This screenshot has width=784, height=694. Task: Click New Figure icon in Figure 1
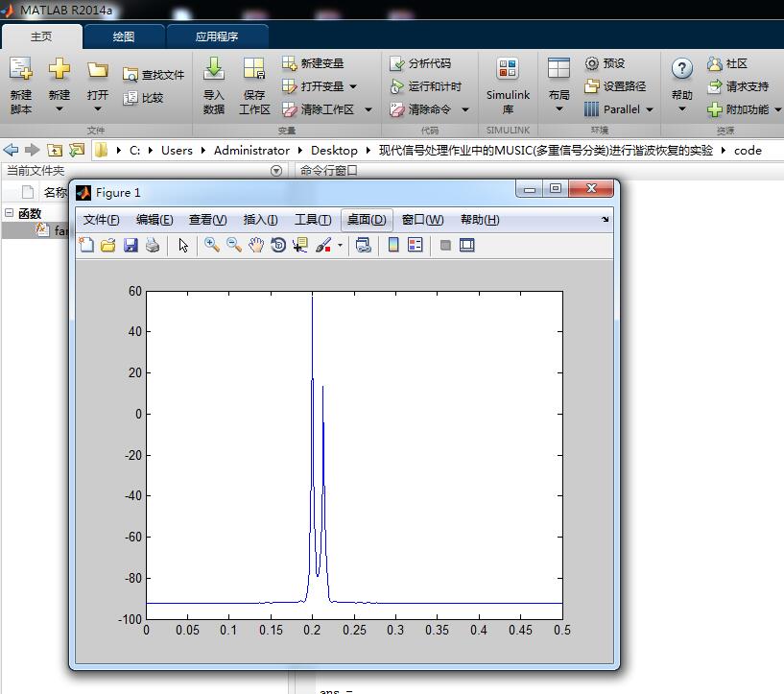(87, 245)
